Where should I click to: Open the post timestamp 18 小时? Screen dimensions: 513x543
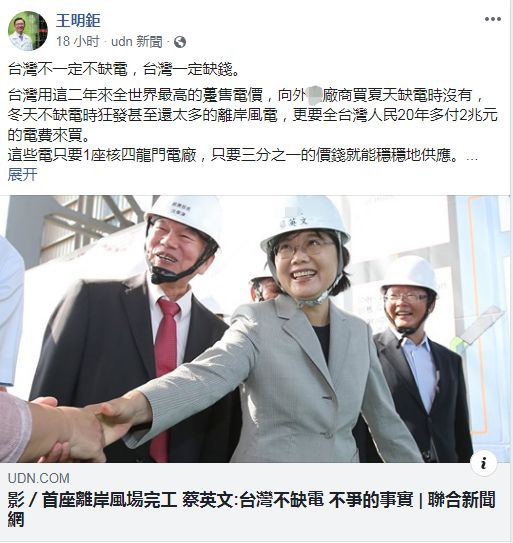coord(78,42)
